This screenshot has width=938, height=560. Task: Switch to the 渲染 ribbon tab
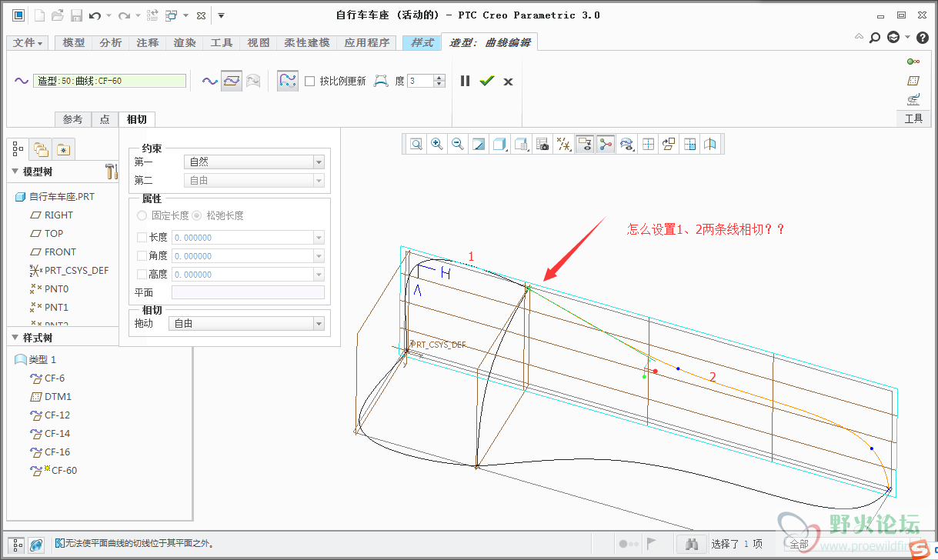coord(185,43)
